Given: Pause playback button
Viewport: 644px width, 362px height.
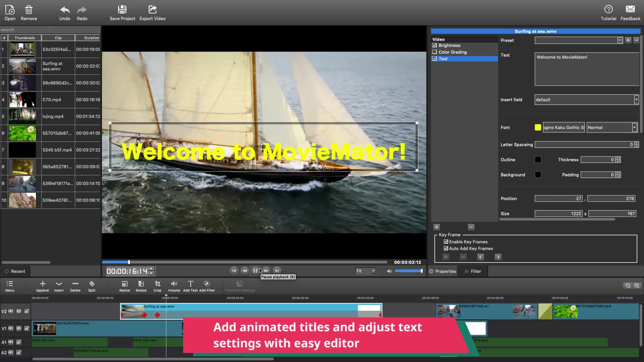Looking at the screenshot, I should [255, 270].
